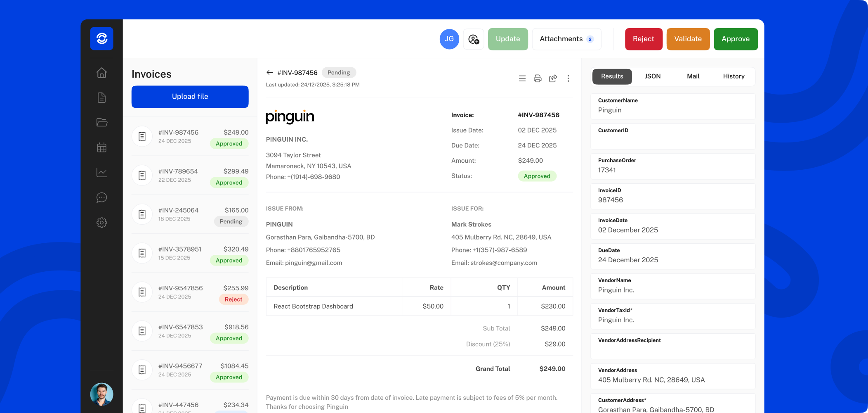868x413 pixels.
Task: Open the calendar icon in sidebar
Action: point(101,147)
